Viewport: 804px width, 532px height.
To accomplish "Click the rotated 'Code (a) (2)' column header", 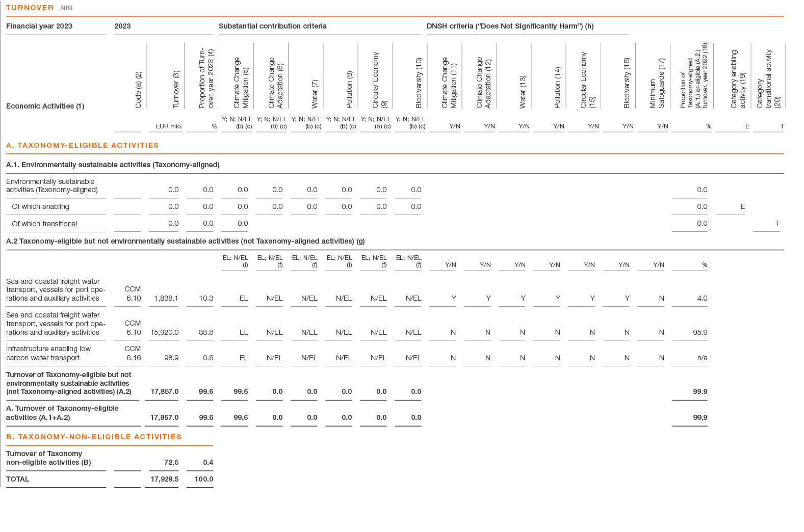I will tap(138, 90).
